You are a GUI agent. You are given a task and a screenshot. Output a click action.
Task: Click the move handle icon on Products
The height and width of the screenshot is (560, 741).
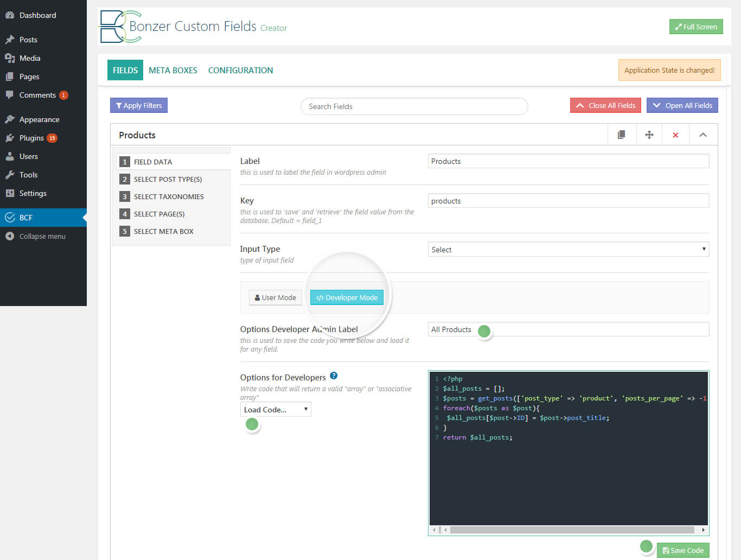coord(649,135)
